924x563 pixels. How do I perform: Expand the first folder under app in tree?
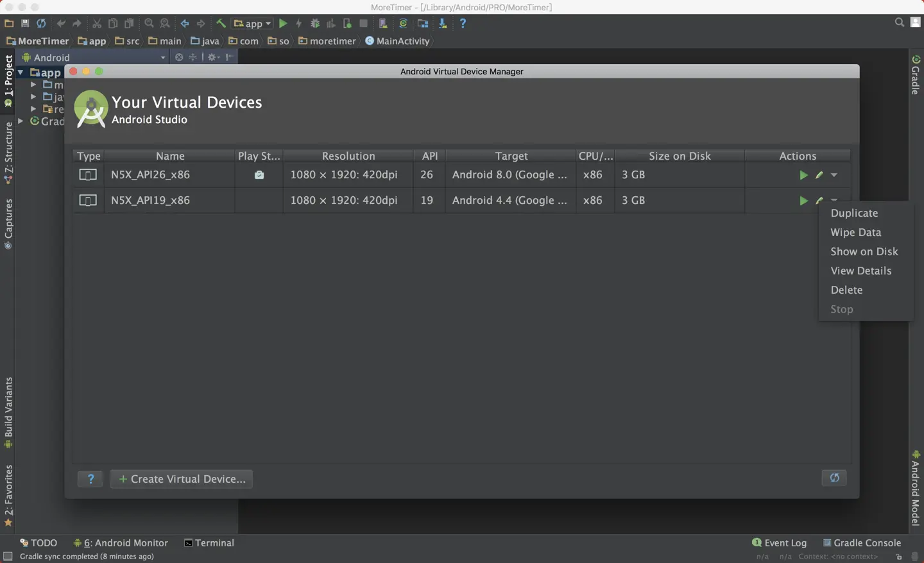pyautogui.click(x=33, y=85)
